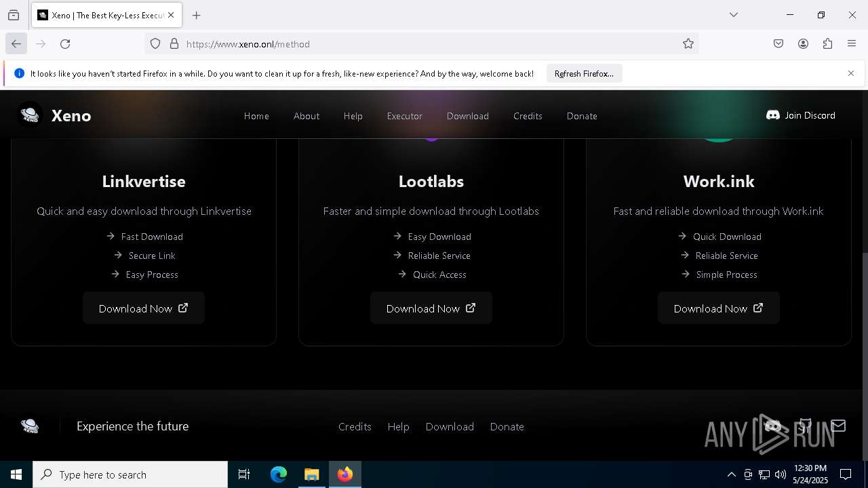Open Task View on the taskbar
Screen dimensions: 868x488
coord(244,474)
